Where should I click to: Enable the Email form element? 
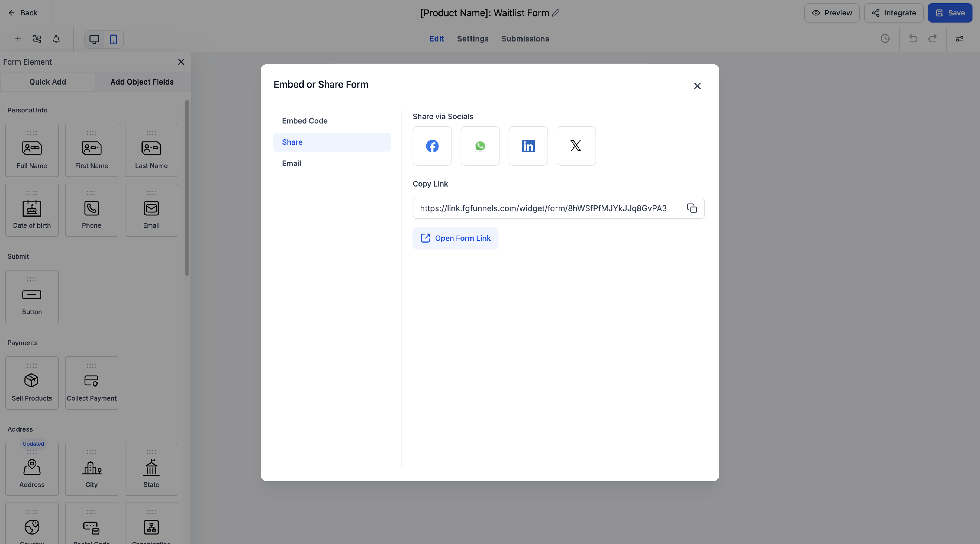(x=151, y=210)
